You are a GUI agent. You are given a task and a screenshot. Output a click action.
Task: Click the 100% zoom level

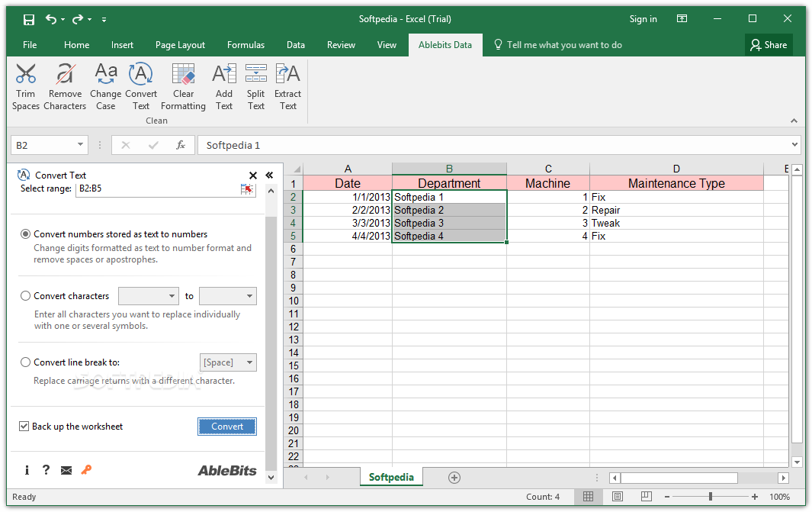point(779,497)
